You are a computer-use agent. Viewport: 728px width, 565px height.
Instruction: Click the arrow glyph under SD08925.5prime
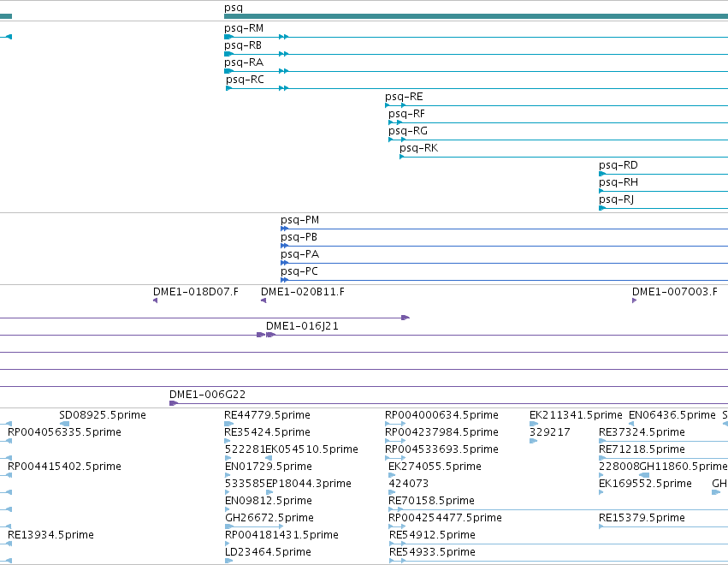pyautogui.click(x=65, y=424)
